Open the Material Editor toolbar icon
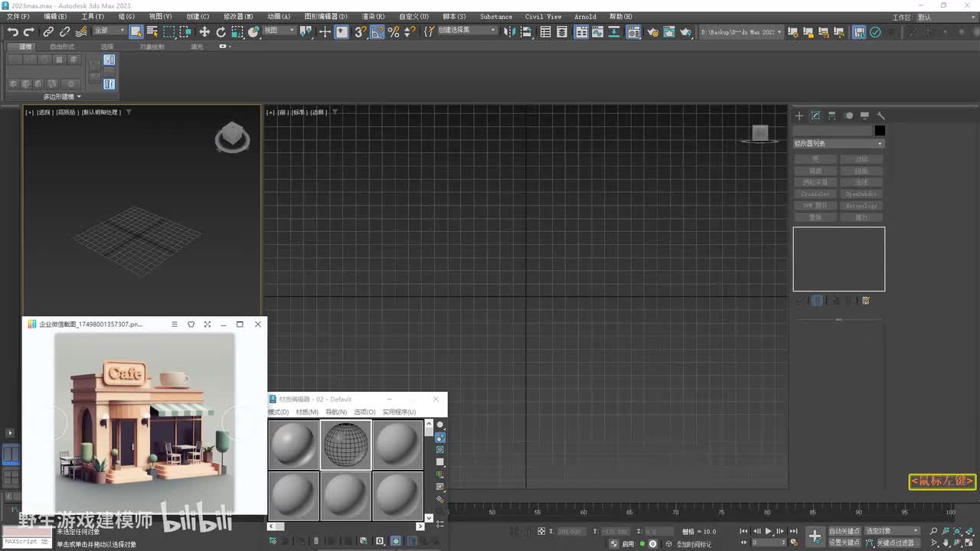The width and height of the screenshot is (980, 551). pyautogui.click(x=634, y=32)
